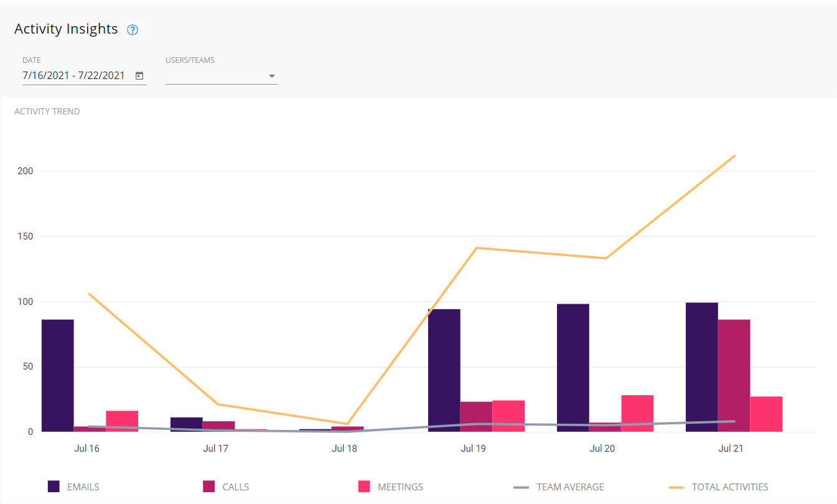Toggle Total Activities line in legend
This screenshot has width=837, height=504.
729,487
